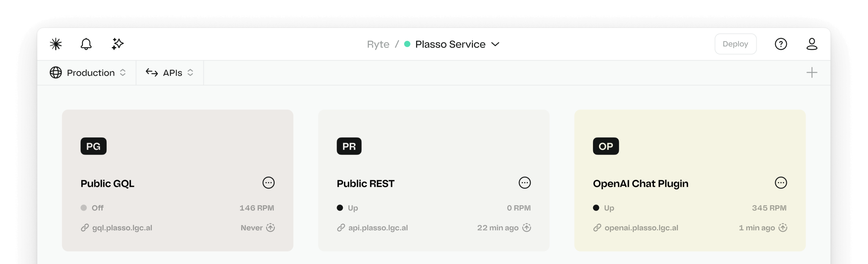
Task: Open the help question mark icon
Action: 780,44
